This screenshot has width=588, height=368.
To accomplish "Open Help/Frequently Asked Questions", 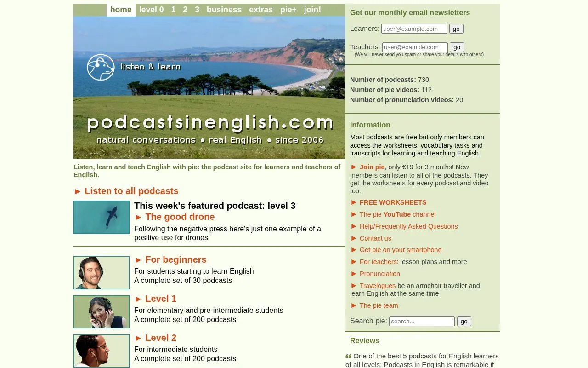I will click(408, 226).
